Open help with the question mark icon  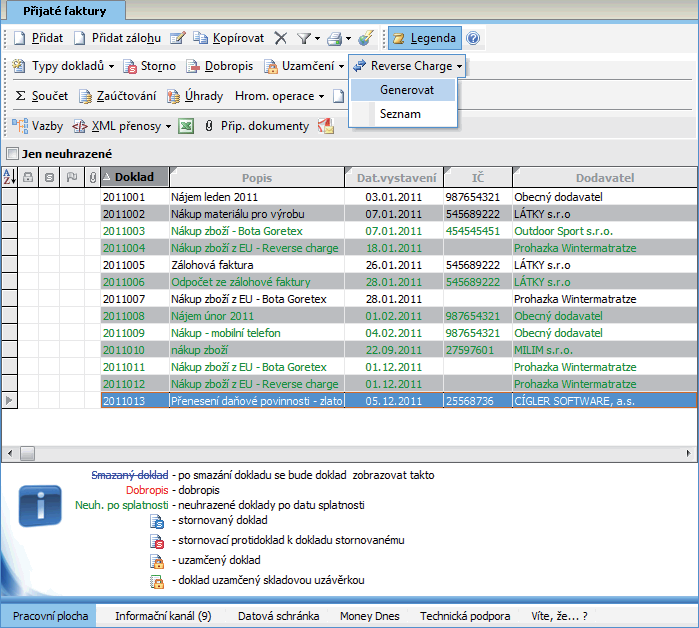click(473, 39)
